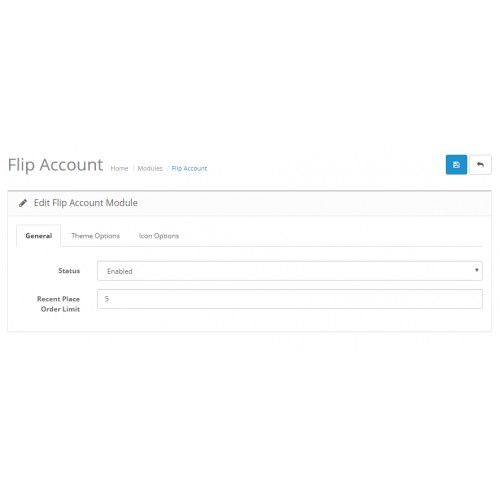The image size is (500, 500).
Task: Click the blue save floppy-disk icon button
Action: point(456,165)
